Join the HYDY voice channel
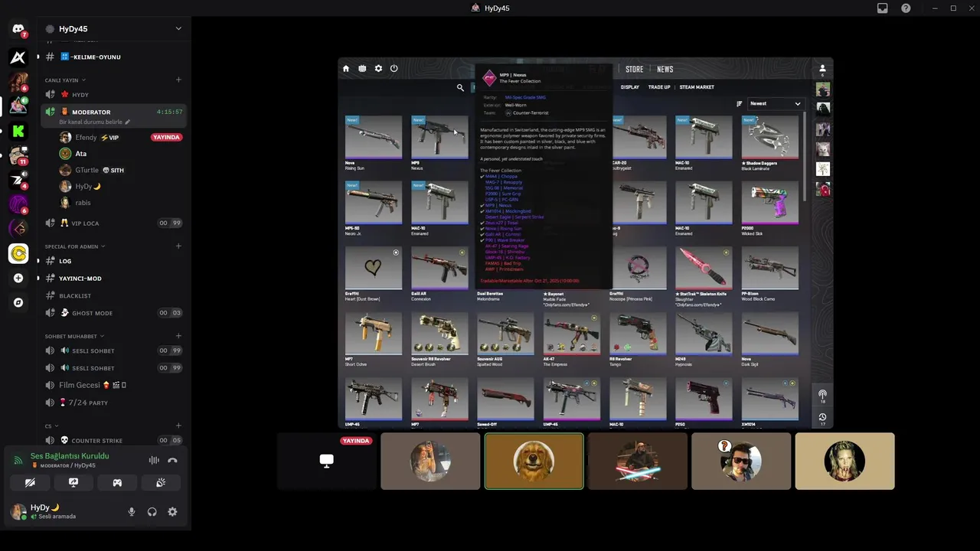The width and height of the screenshot is (980, 551). 115,95
